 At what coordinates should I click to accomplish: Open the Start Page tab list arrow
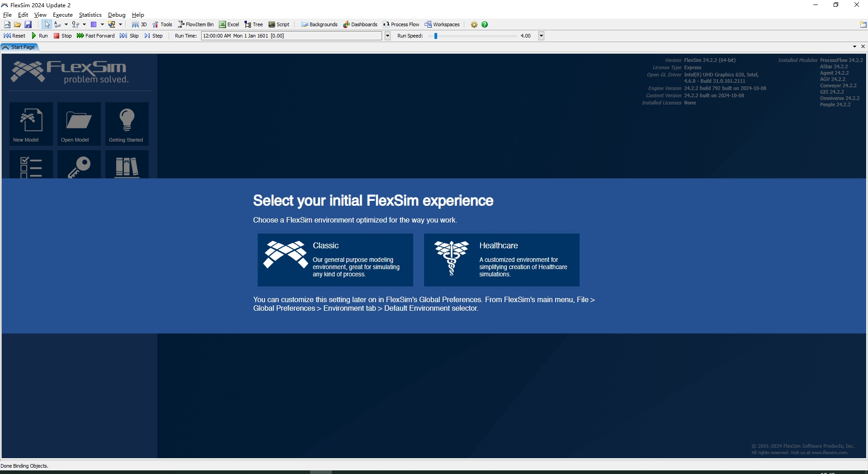854,47
